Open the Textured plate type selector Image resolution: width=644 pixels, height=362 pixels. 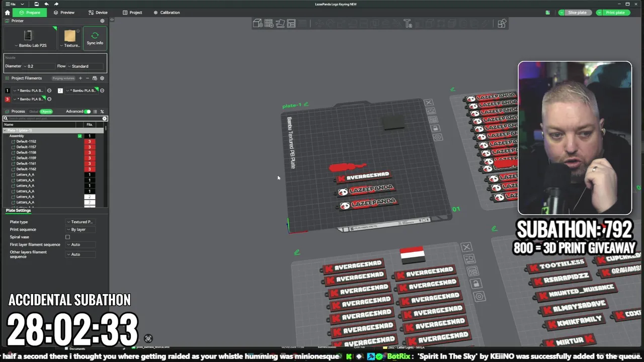click(70, 38)
